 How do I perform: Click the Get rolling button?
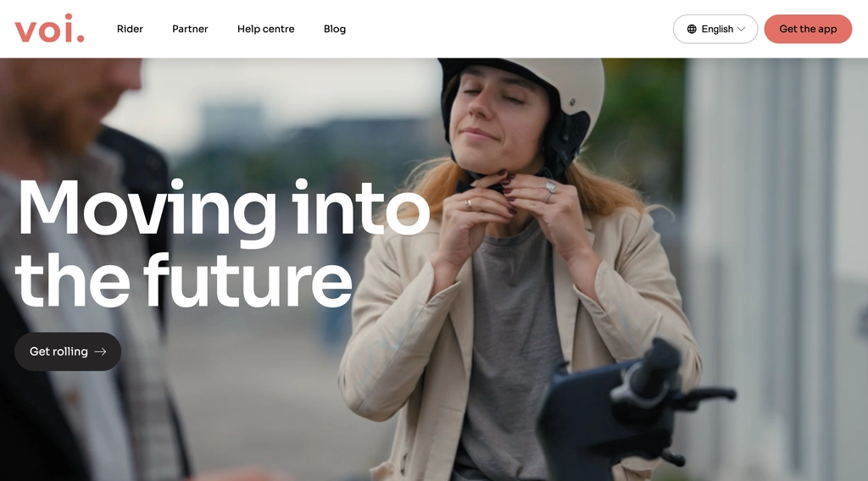68,351
